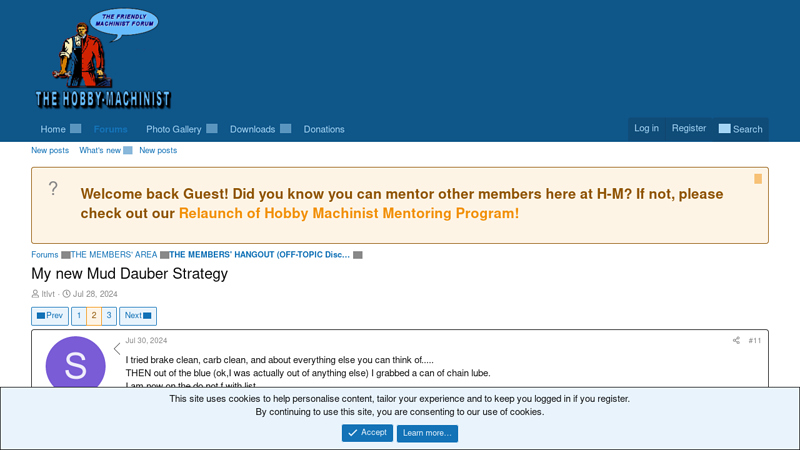The height and width of the screenshot is (450, 800).
Task: Expand the What's new submenu arrow
Action: coord(128,151)
